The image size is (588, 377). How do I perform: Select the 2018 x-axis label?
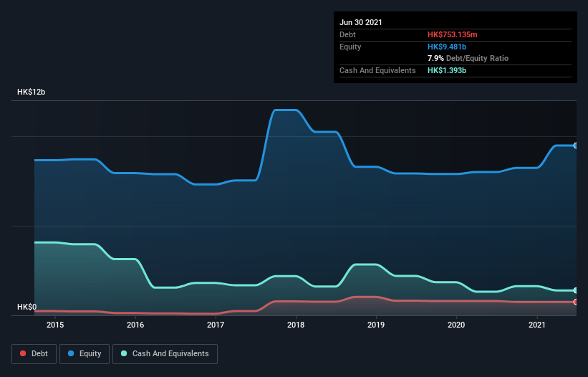click(x=296, y=325)
